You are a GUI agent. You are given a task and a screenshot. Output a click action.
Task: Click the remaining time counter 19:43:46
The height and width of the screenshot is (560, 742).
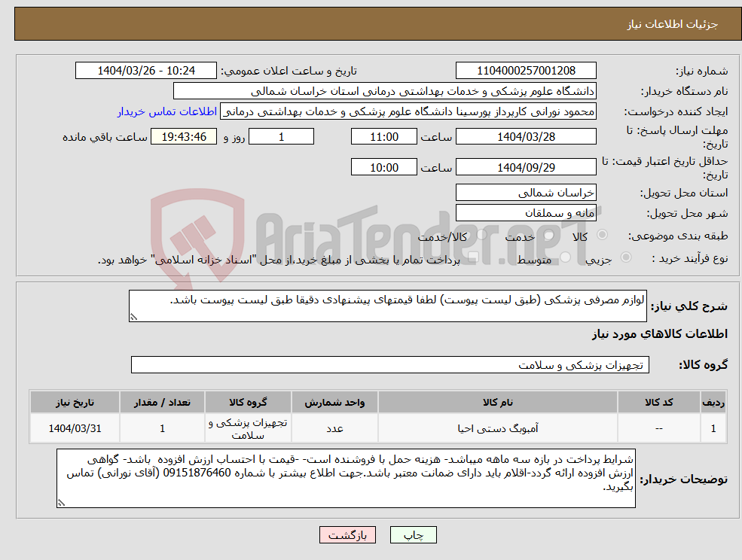(182, 136)
